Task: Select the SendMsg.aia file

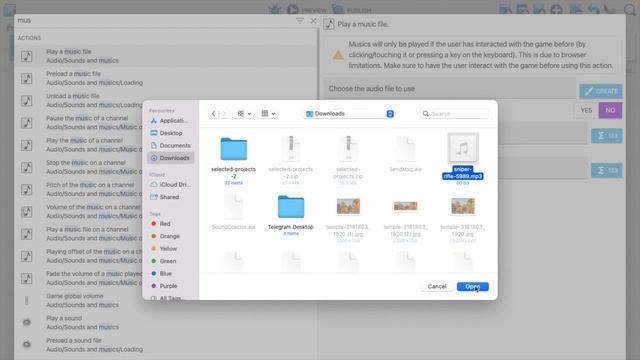Action: (405, 154)
